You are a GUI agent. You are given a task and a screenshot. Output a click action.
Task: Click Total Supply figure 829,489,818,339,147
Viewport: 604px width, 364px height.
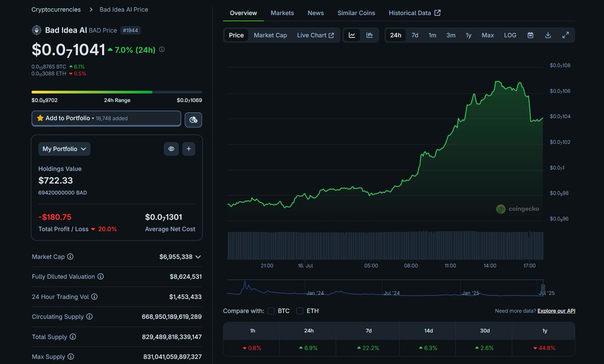click(172, 337)
